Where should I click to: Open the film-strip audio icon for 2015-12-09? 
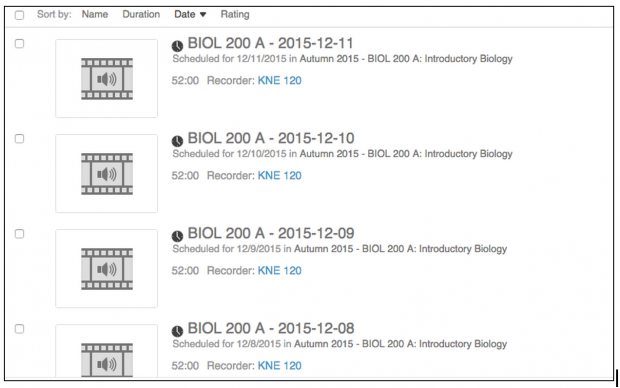point(107,269)
